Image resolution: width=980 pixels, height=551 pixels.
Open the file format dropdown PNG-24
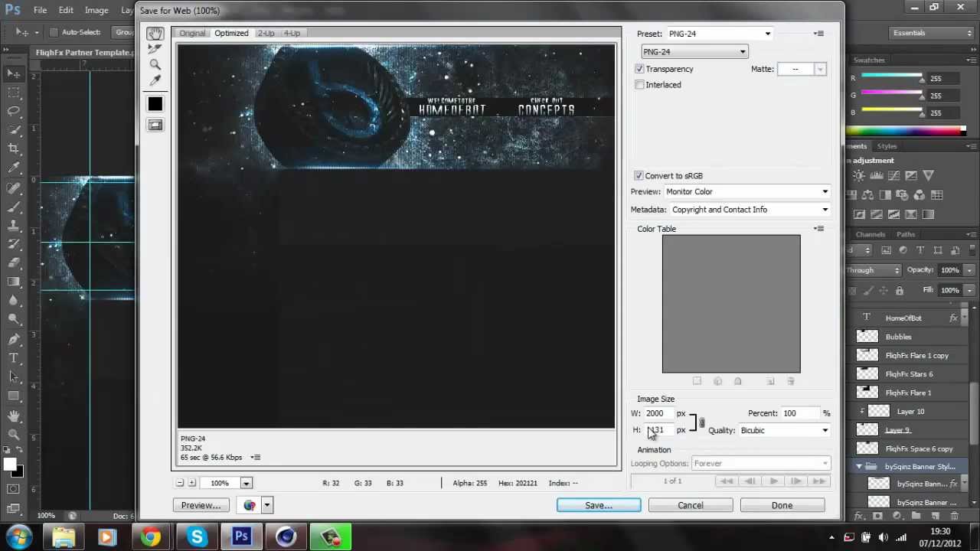click(694, 51)
